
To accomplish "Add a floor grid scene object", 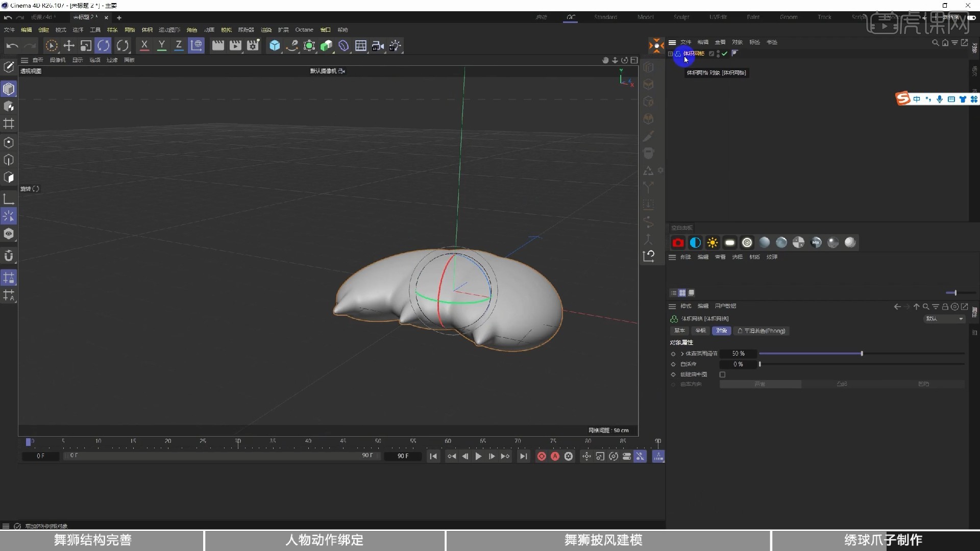I will [x=361, y=46].
